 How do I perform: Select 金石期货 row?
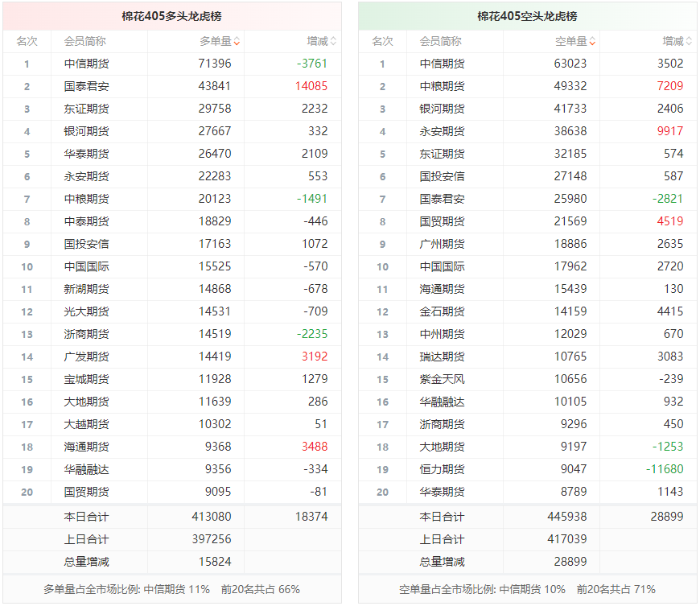click(x=528, y=311)
